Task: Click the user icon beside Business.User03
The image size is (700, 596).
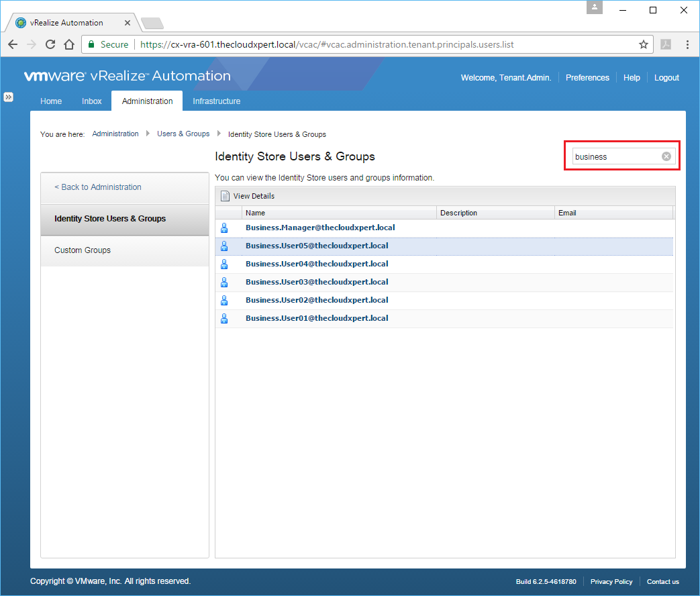Action: [x=225, y=282]
